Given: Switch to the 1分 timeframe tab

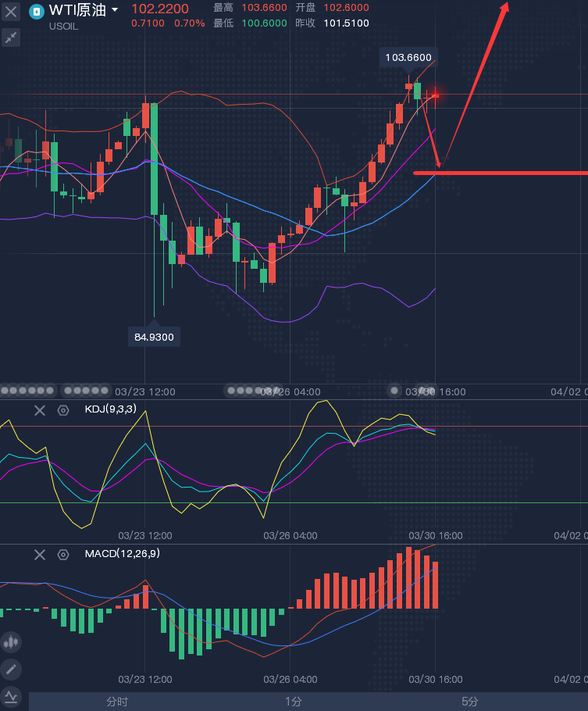Looking at the screenshot, I should [294, 702].
